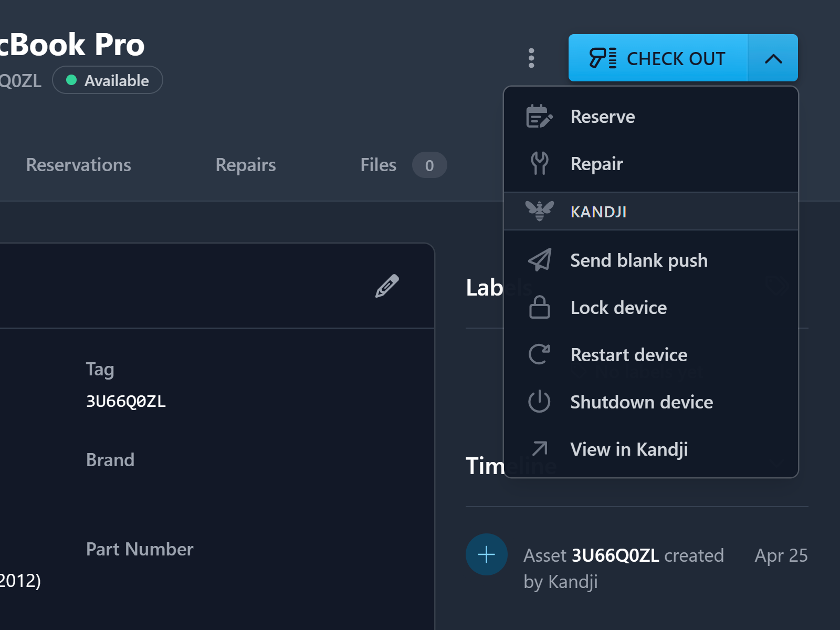This screenshot has width=840, height=630.
Task: Click the Files count badge 0
Action: pos(429,165)
